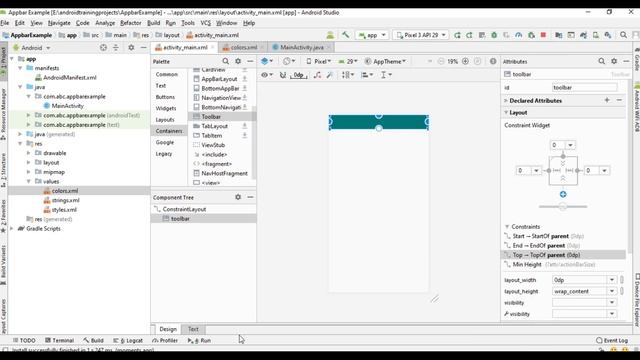Add declared attribute with plus icon
640x360 pixels.
coord(607,100)
